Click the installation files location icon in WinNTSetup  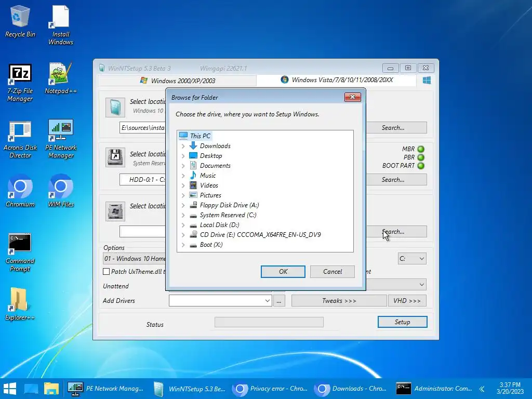(115, 107)
